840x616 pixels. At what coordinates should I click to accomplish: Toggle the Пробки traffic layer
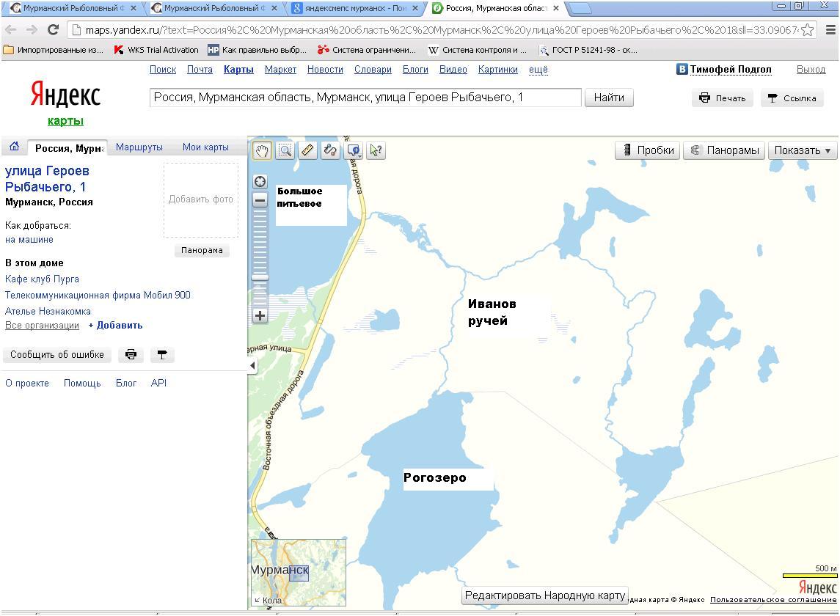649,150
